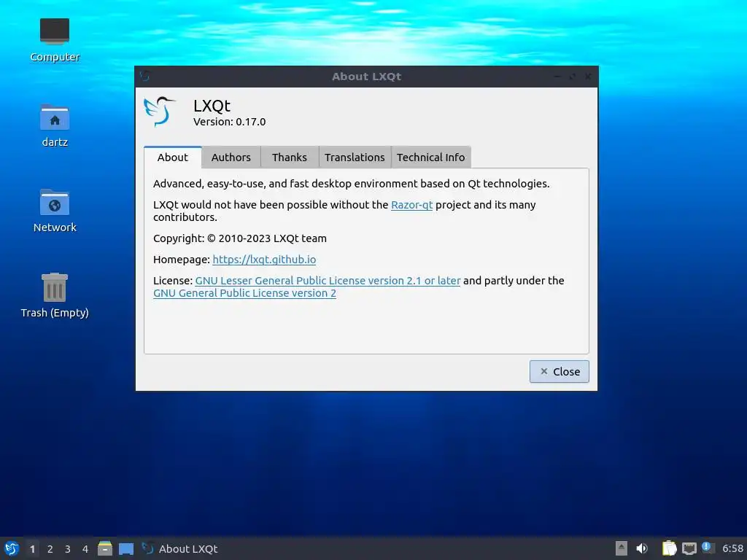Click the 'Copyright: © 2010-2023 LXQt team' line
The image size is (747, 560).
tap(239, 238)
